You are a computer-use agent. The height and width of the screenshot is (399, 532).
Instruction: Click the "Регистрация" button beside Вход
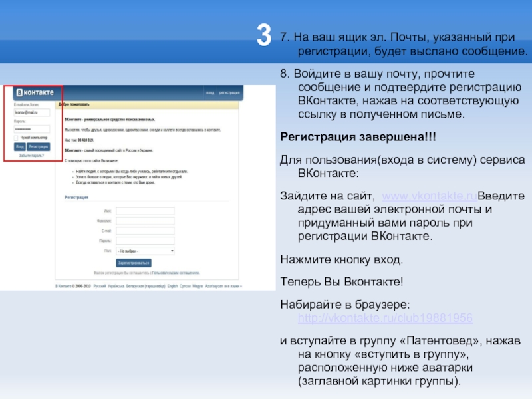pos(39,146)
